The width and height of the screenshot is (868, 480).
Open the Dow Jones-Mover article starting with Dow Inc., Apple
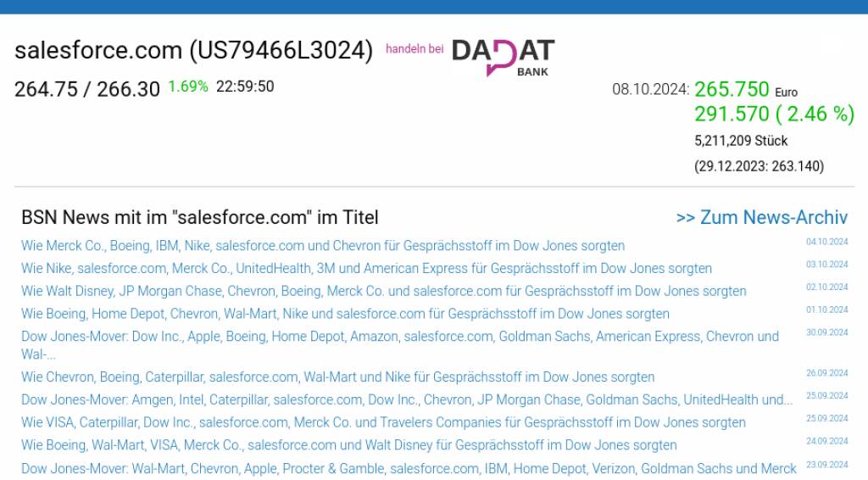(400, 345)
